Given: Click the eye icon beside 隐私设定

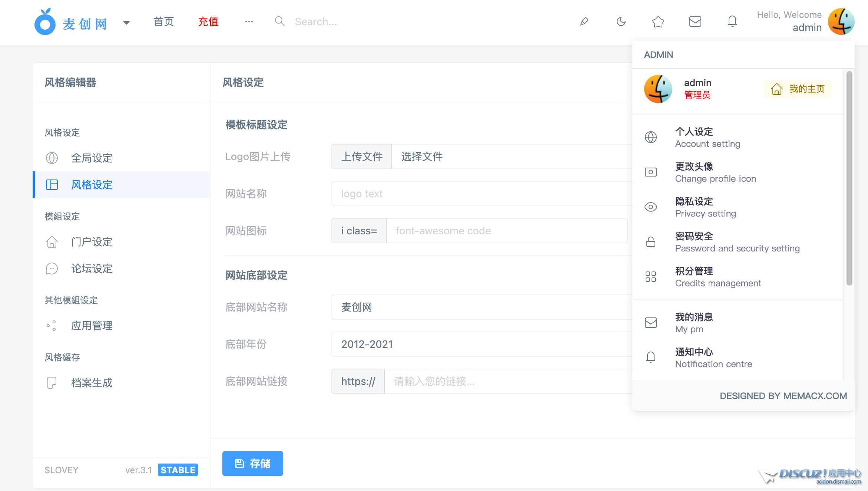Looking at the screenshot, I should (x=651, y=207).
